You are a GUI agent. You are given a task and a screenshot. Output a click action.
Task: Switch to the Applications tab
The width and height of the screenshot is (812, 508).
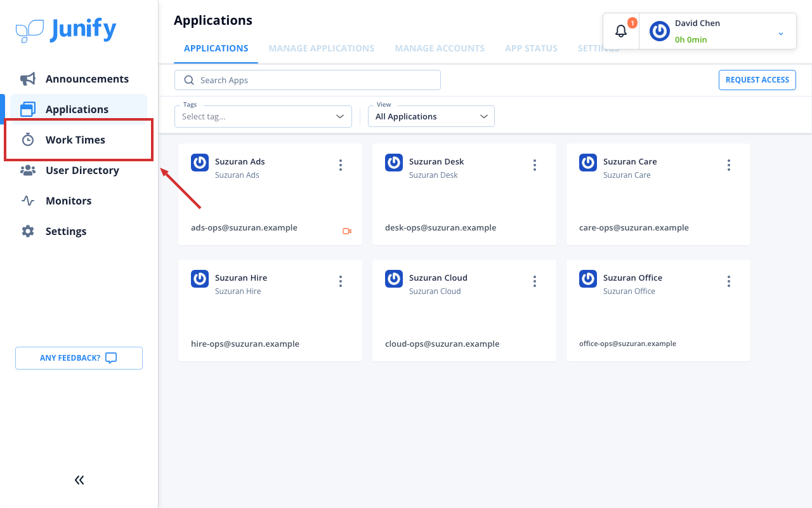tap(216, 48)
